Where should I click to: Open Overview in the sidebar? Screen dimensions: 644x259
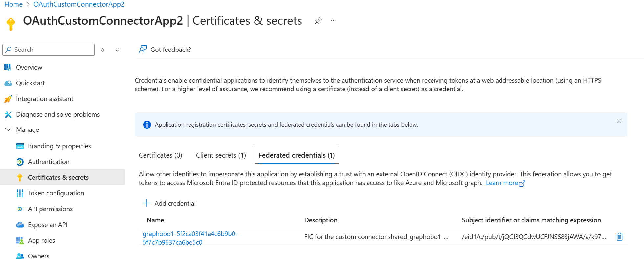tap(29, 67)
